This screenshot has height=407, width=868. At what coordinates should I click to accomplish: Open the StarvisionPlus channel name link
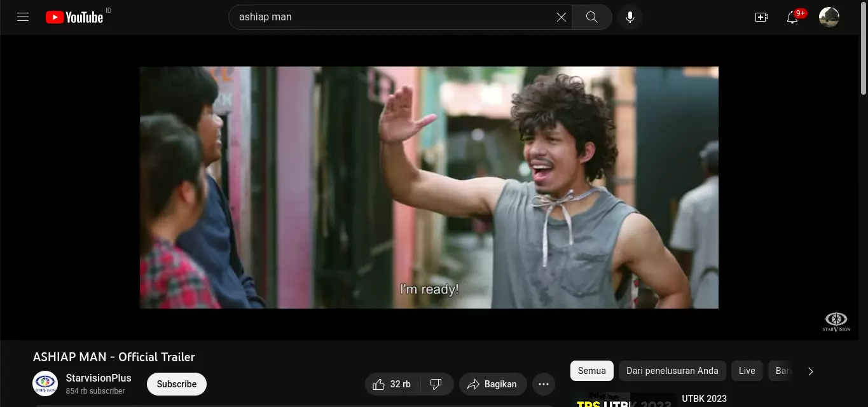[99, 378]
